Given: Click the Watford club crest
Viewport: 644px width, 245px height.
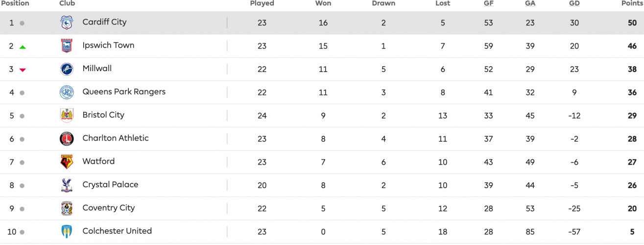Looking at the screenshot, I should point(67,162).
